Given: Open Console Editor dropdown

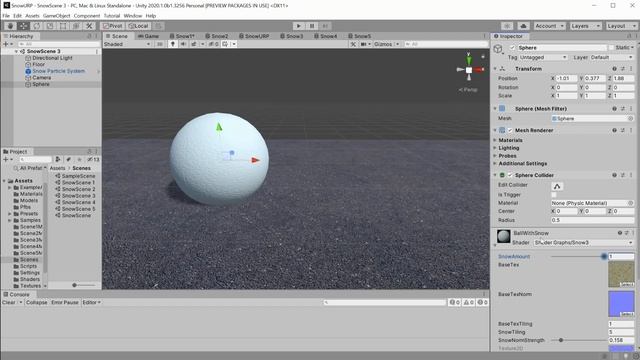Looking at the screenshot, I should 91,302.
